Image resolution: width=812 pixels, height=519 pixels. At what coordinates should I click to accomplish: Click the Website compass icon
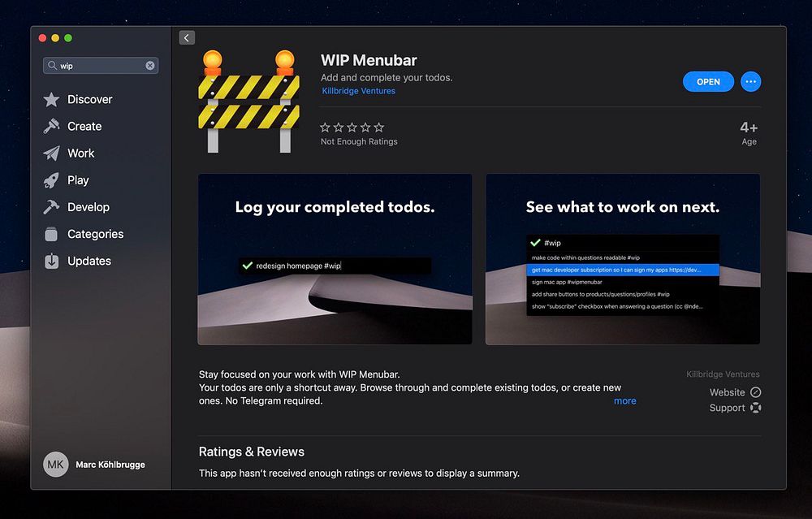755,392
